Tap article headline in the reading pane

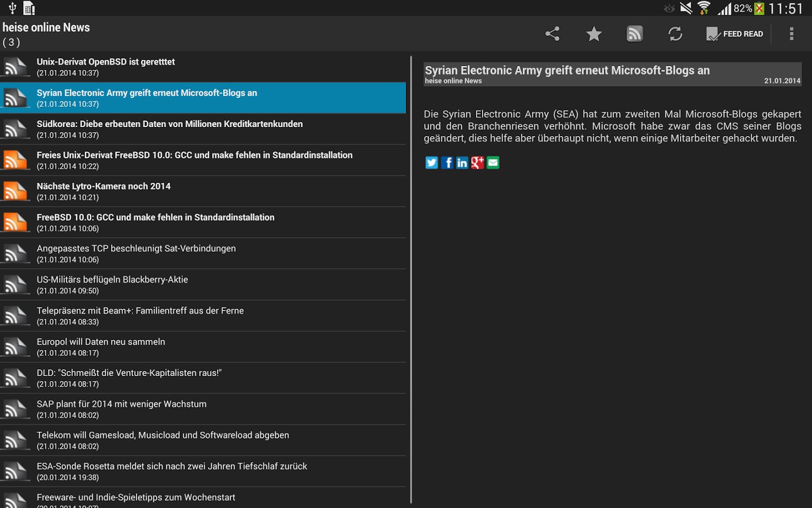pos(567,70)
